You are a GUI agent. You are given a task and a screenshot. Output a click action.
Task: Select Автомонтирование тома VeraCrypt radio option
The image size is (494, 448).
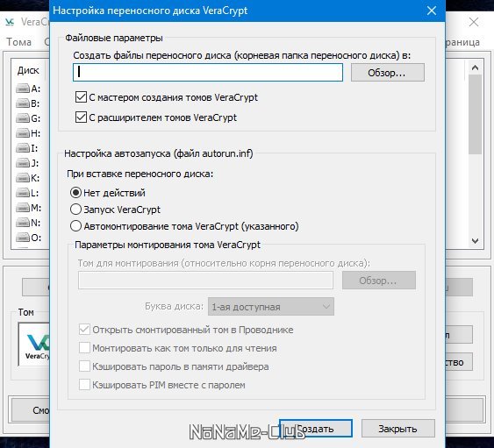75,226
